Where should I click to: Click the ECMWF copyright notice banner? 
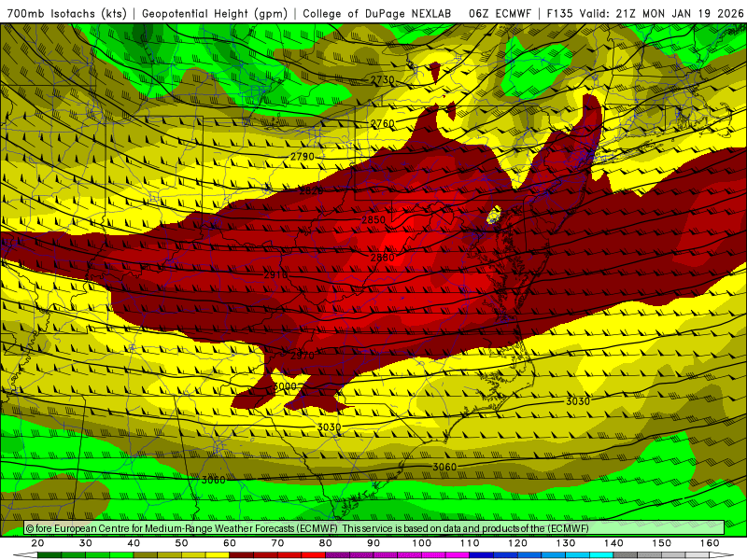(x=374, y=528)
